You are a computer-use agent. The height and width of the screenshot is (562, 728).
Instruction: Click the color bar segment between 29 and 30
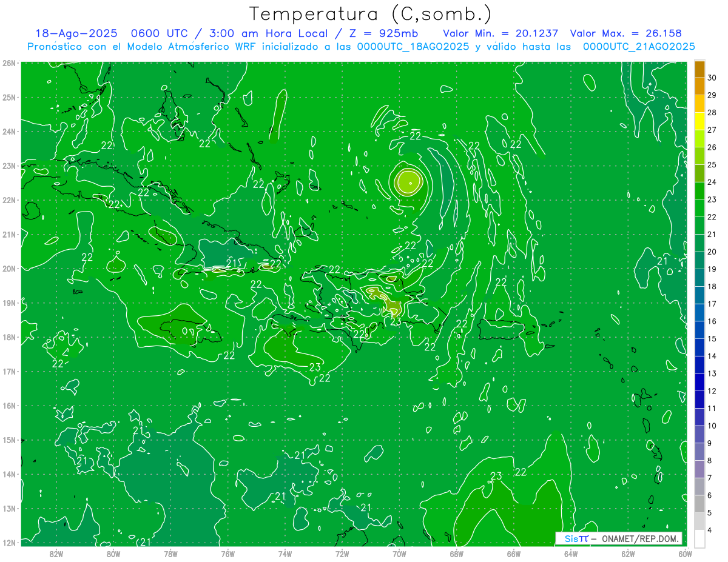(x=699, y=87)
